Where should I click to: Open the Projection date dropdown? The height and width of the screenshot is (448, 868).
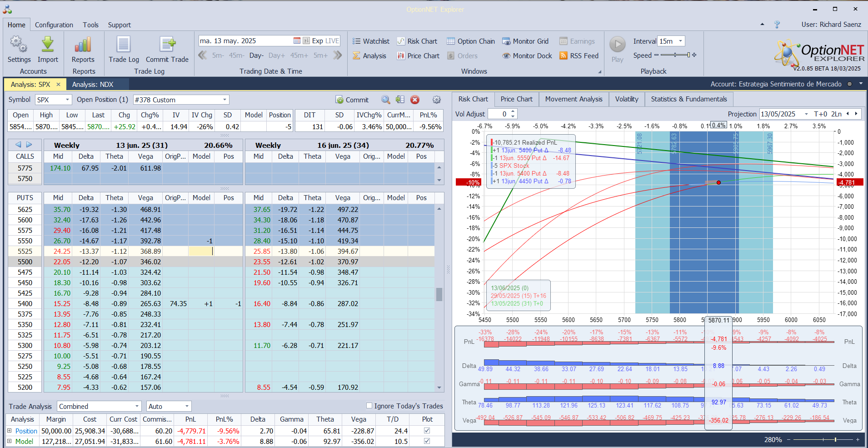pyautogui.click(x=807, y=114)
